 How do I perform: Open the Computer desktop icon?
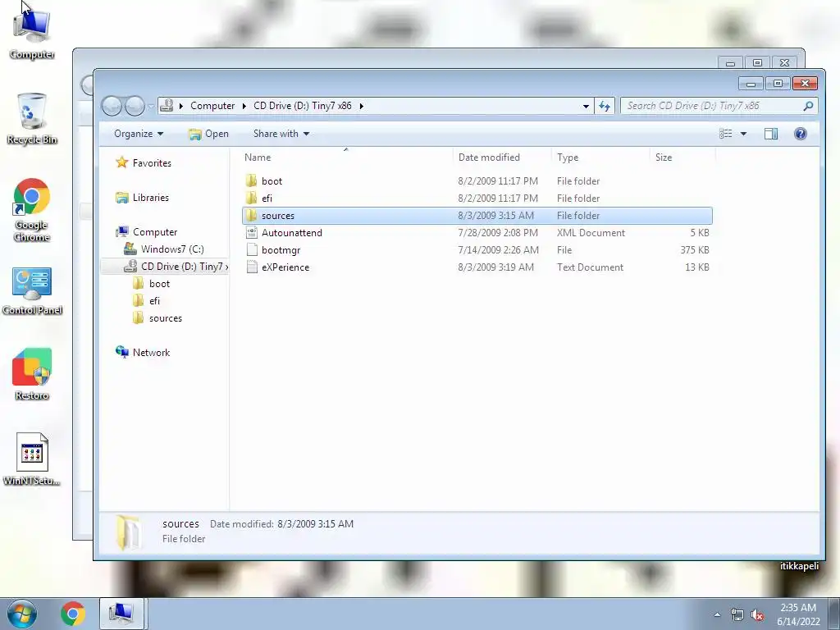(32, 32)
